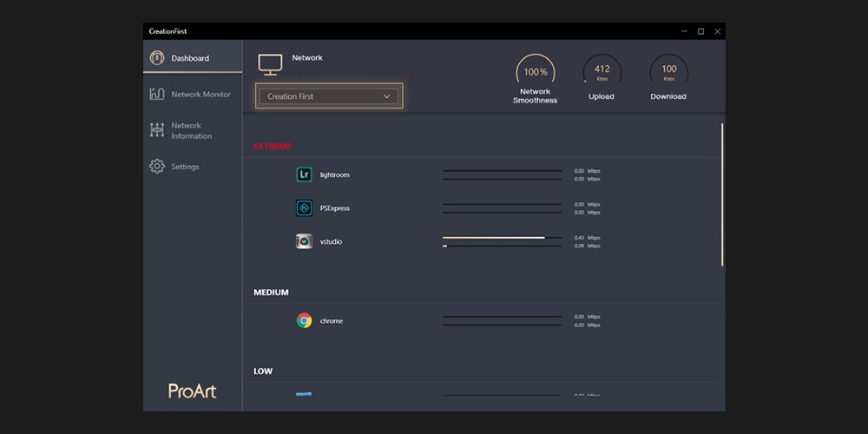
Task: Click the dropdown arrow beside Creation First
Action: [387, 96]
